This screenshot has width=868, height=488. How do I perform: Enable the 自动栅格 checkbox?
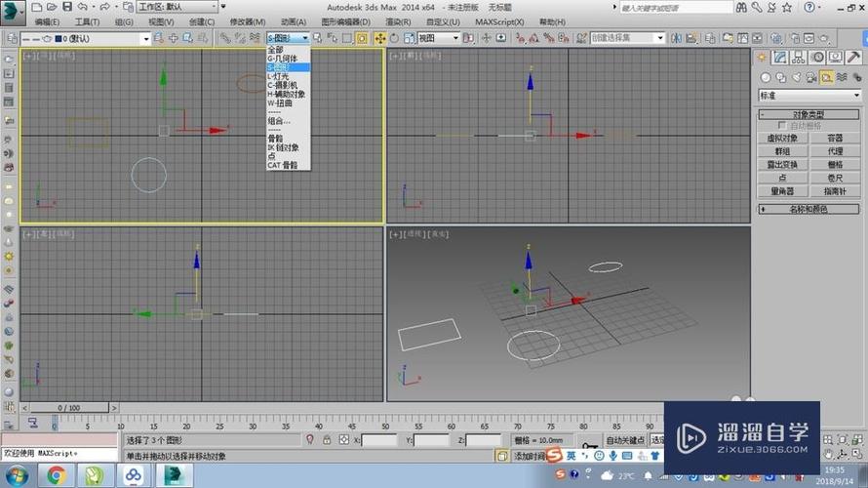click(x=782, y=126)
